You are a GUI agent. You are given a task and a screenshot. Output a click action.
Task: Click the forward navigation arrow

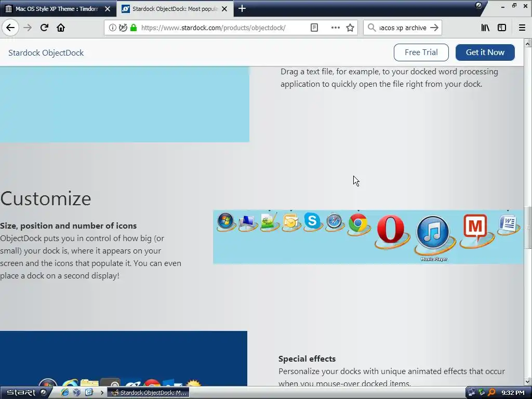click(x=28, y=28)
